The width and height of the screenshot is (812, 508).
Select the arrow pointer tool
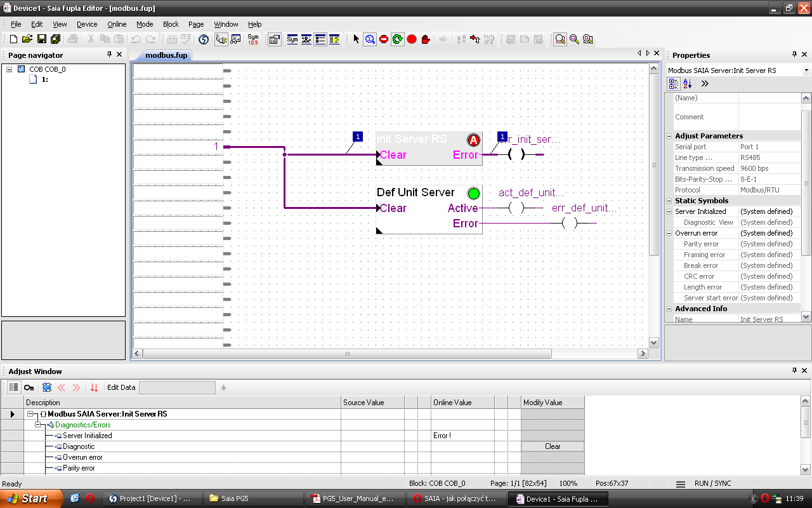pos(356,39)
